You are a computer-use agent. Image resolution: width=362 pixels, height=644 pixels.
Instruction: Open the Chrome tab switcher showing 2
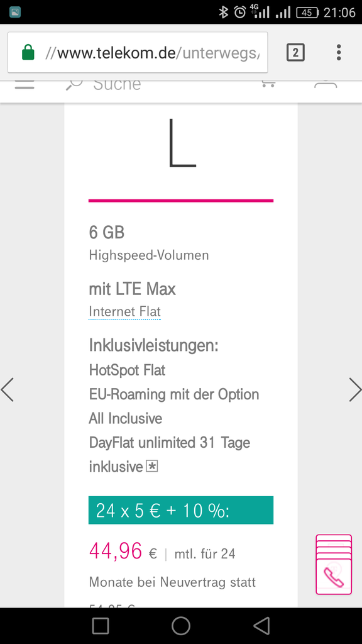(295, 53)
